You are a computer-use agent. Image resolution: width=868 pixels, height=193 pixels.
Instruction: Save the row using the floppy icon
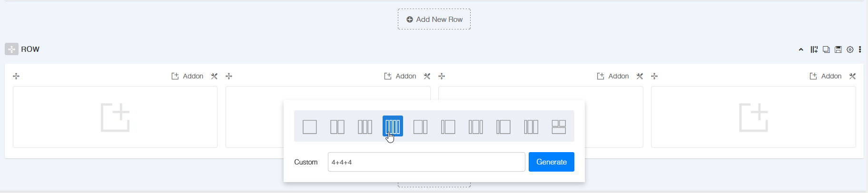(x=838, y=49)
